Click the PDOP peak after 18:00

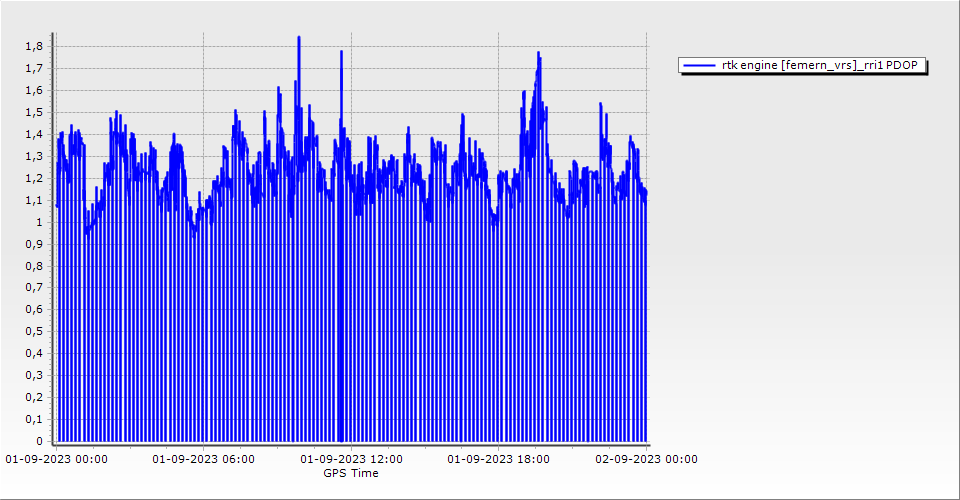pyautogui.click(x=538, y=54)
